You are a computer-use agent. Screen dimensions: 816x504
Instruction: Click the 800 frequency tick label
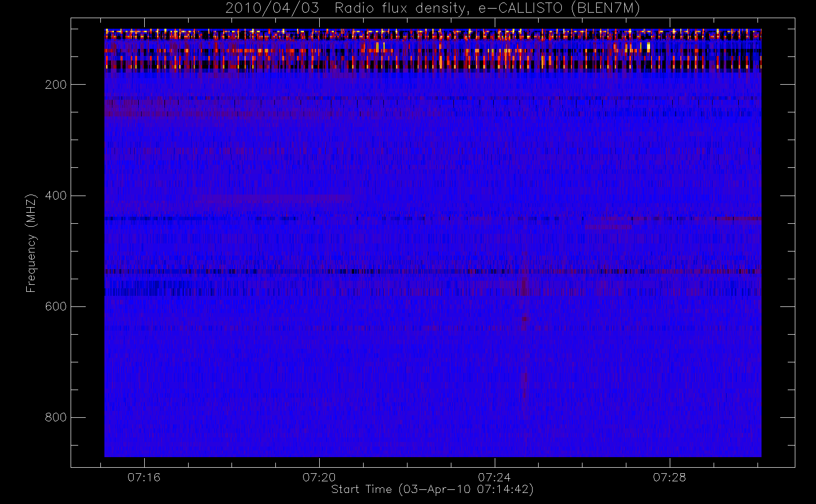(x=55, y=417)
